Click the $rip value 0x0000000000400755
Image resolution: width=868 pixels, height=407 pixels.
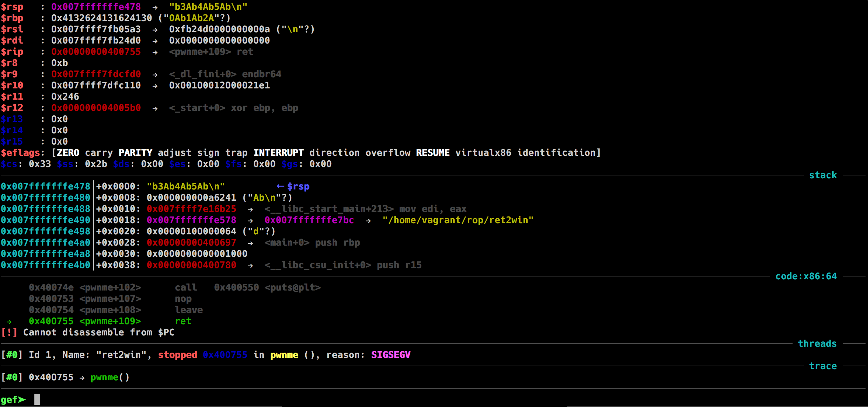pyautogui.click(x=96, y=52)
